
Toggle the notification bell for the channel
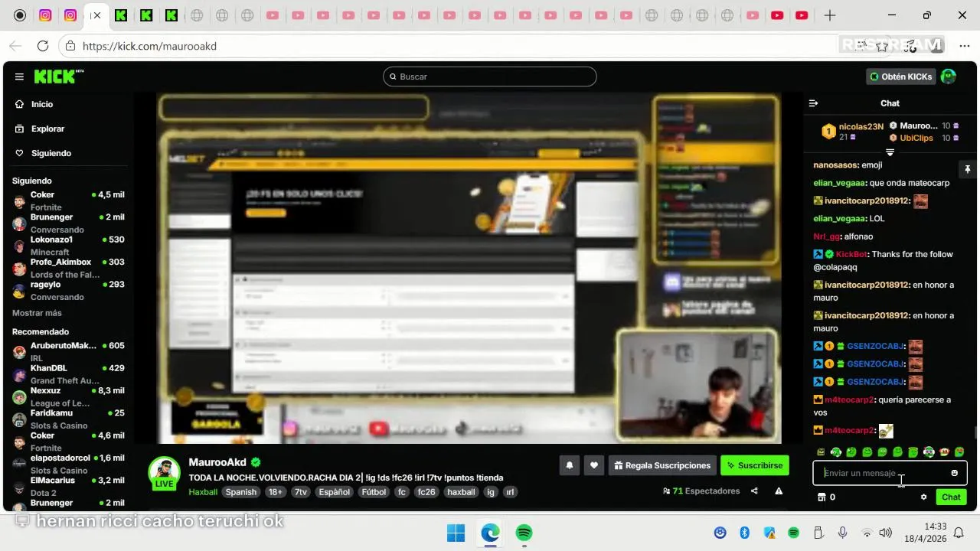(x=569, y=465)
